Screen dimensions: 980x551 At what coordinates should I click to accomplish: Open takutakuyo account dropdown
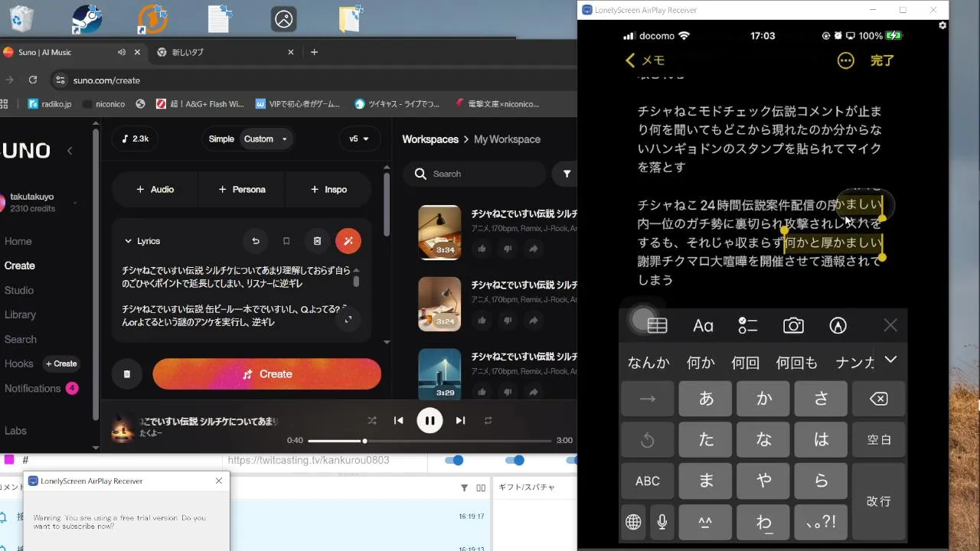click(42, 203)
